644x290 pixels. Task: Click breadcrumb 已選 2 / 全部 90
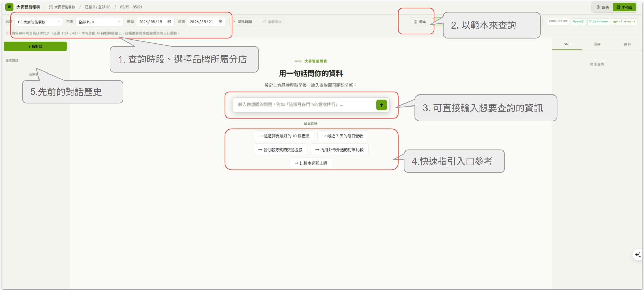click(x=98, y=7)
